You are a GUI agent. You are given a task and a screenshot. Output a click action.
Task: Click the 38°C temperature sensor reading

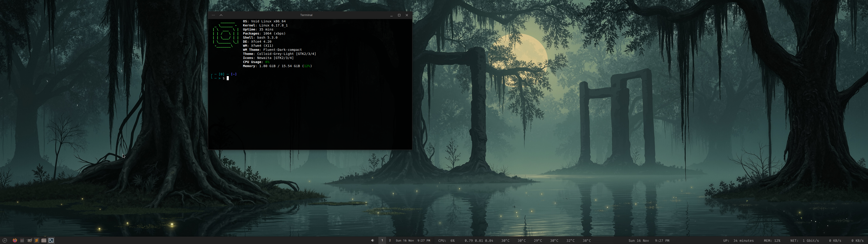[x=587, y=240]
